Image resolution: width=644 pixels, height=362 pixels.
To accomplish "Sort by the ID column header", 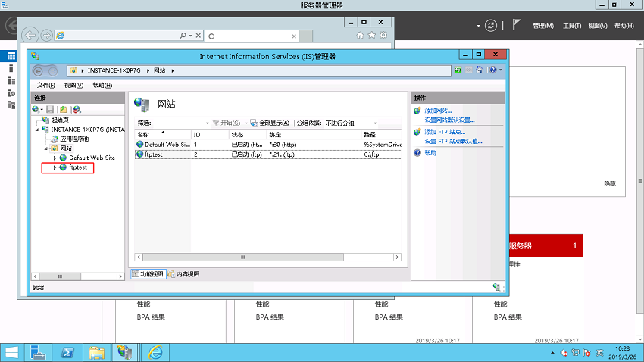I will pyautogui.click(x=210, y=135).
